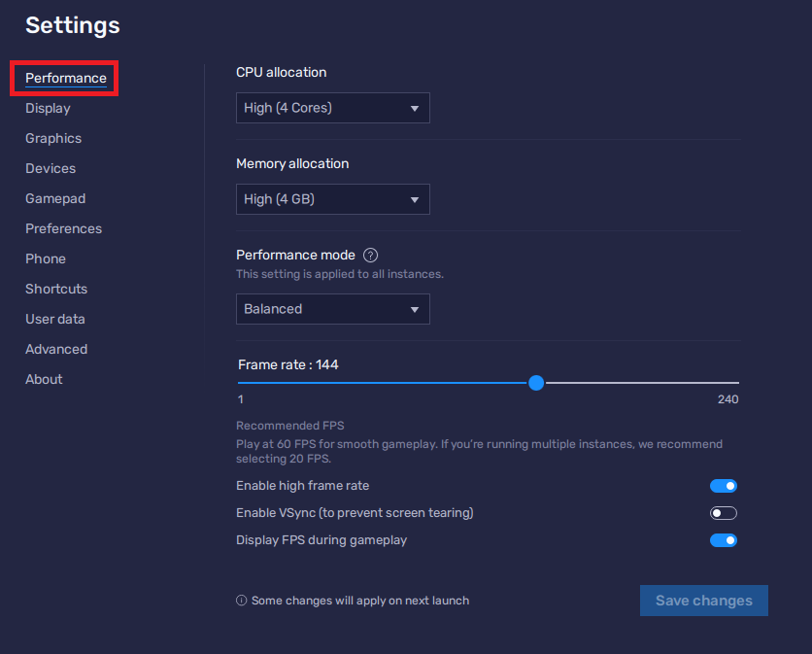Go to Gamepad settings
Image resolution: width=812 pixels, height=654 pixels.
55,198
